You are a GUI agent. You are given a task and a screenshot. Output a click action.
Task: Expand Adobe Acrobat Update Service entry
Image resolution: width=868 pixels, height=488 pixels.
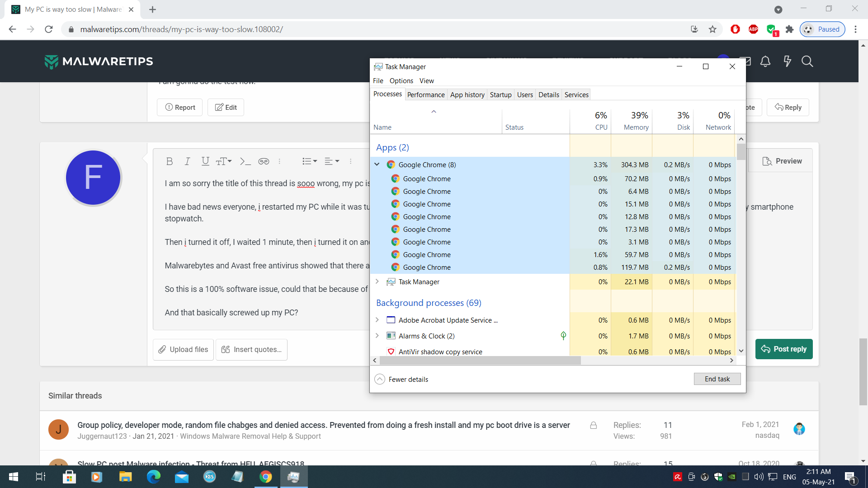tap(377, 320)
